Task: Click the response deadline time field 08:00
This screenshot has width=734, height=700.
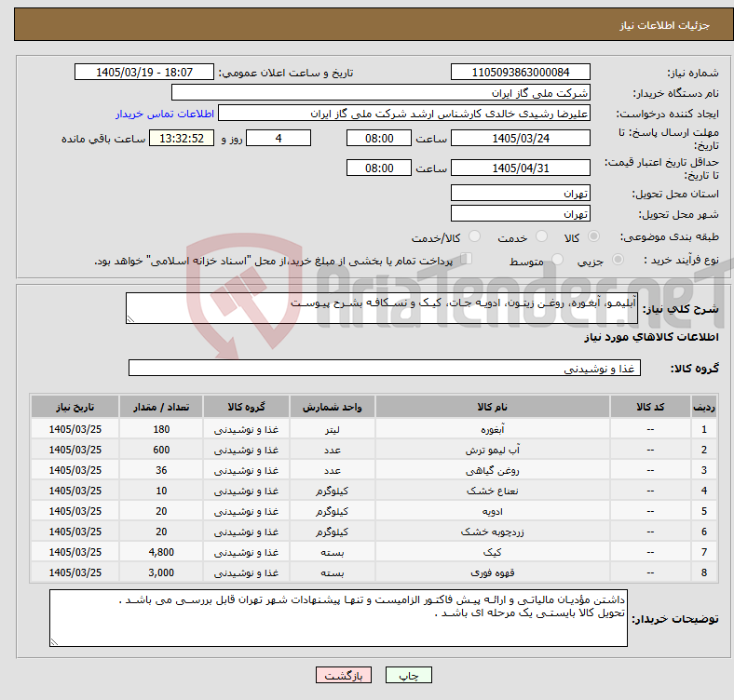Action: 379,138
